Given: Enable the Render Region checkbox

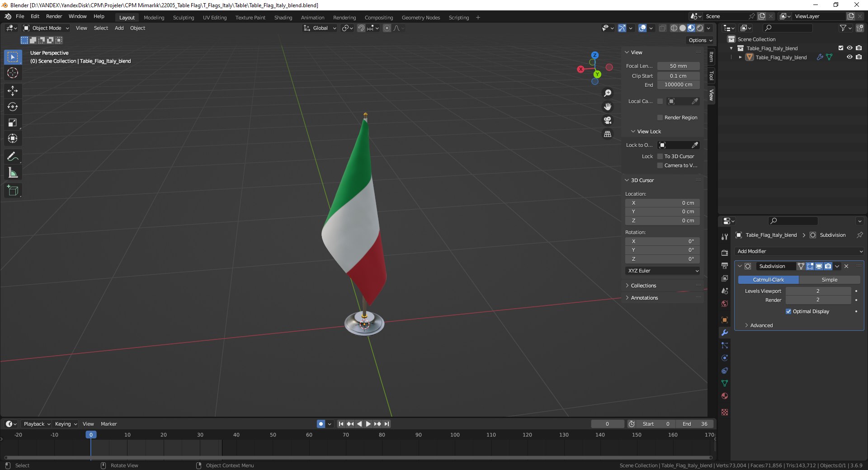Looking at the screenshot, I should pyautogui.click(x=660, y=117).
